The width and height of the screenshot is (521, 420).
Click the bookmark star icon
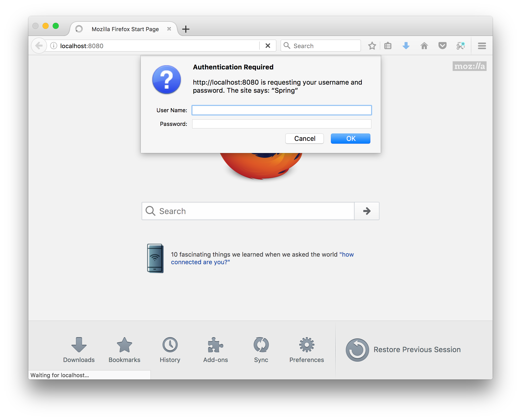click(372, 46)
